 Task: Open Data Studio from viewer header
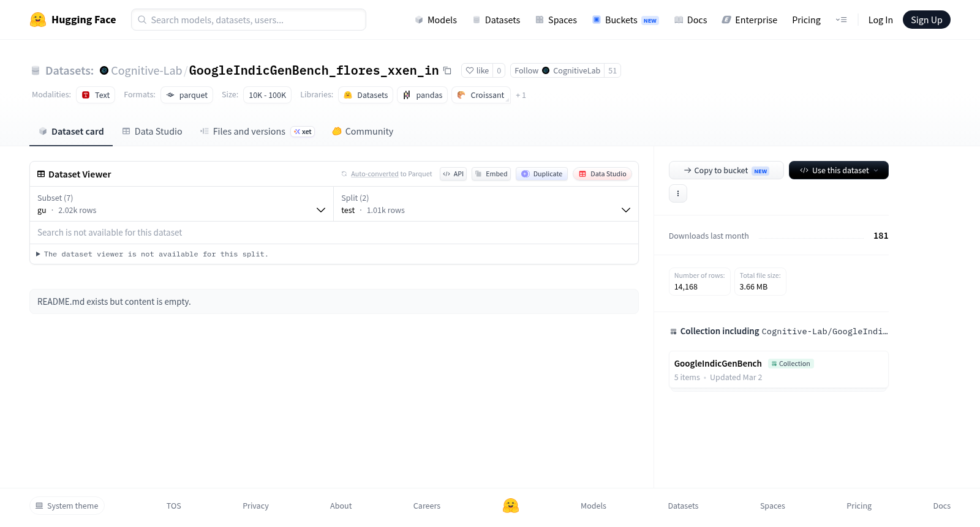click(x=602, y=174)
